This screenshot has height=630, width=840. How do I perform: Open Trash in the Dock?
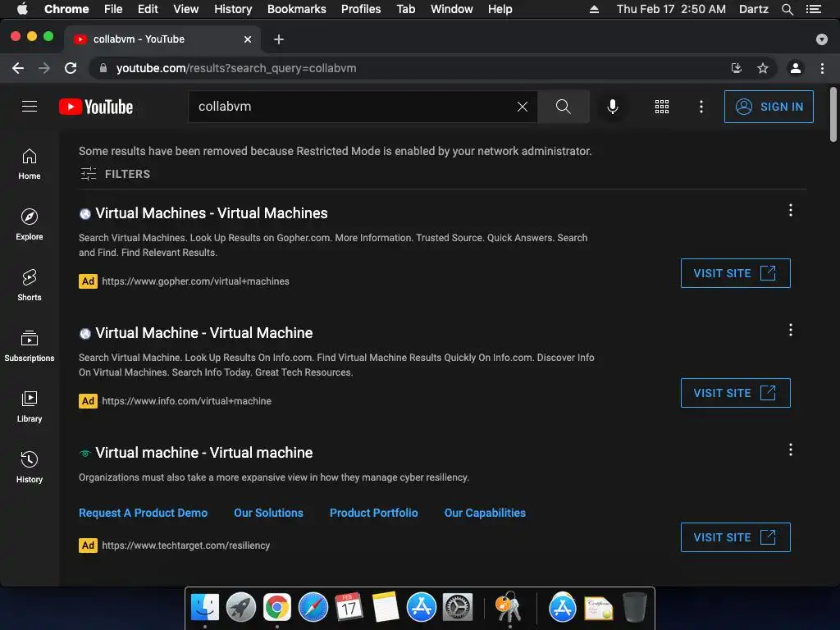tap(635, 608)
